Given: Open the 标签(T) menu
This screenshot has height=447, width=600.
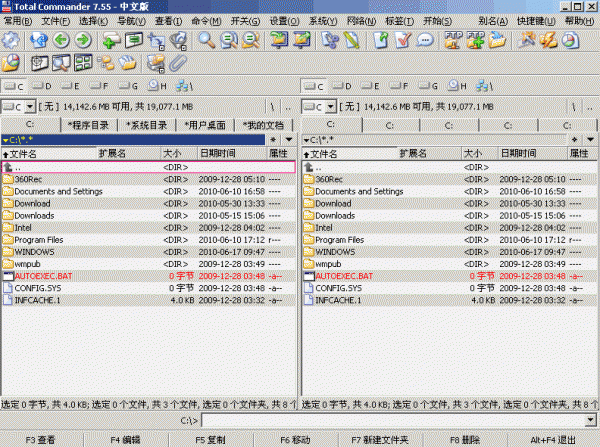Looking at the screenshot, I should click(399, 21).
